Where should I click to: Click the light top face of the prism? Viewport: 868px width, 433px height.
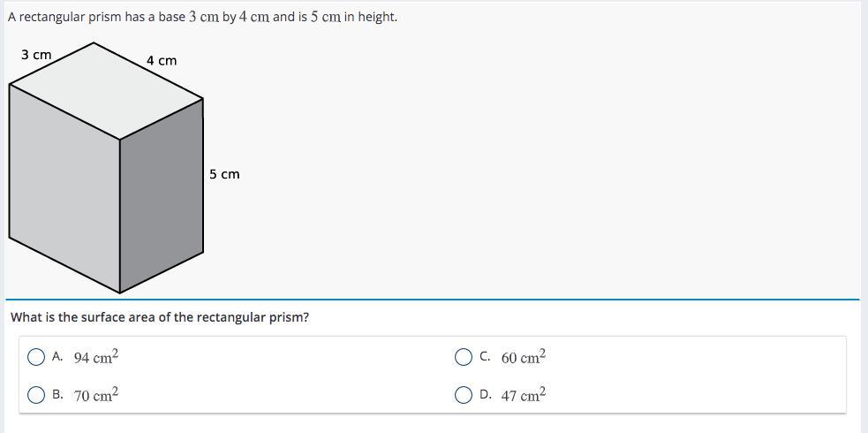click(106, 91)
